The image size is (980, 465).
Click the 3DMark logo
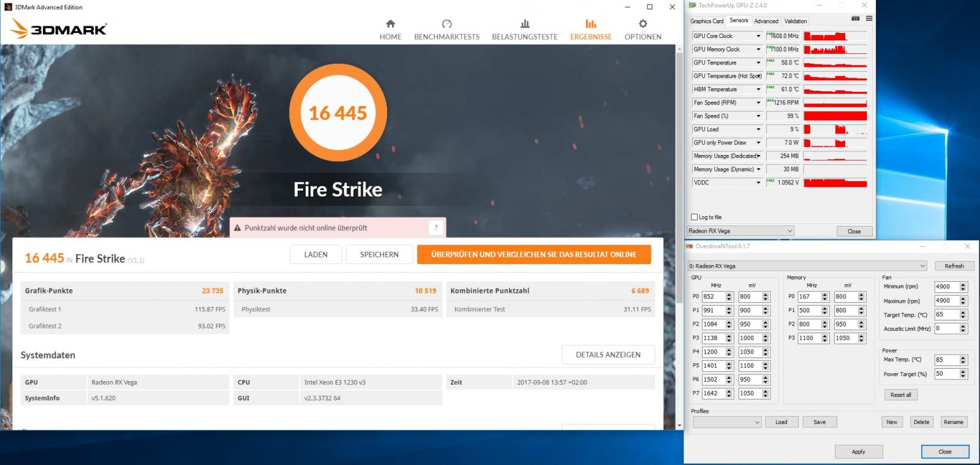point(59,29)
